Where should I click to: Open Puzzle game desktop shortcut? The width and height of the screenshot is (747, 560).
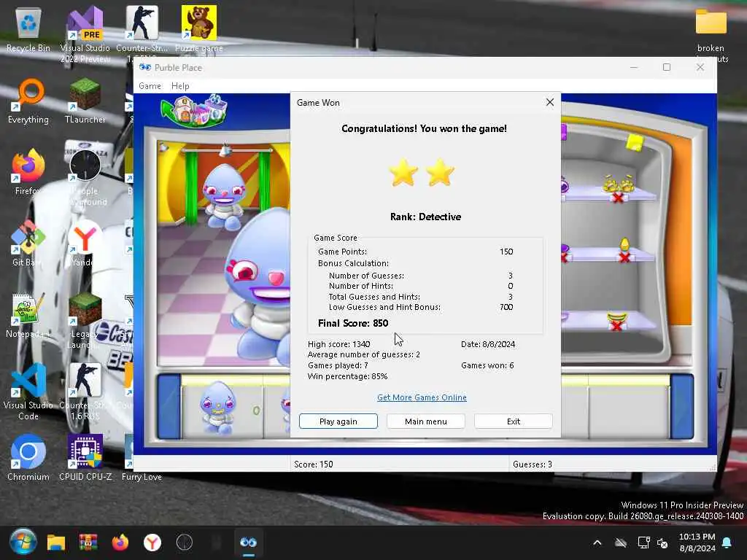(x=198, y=29)
